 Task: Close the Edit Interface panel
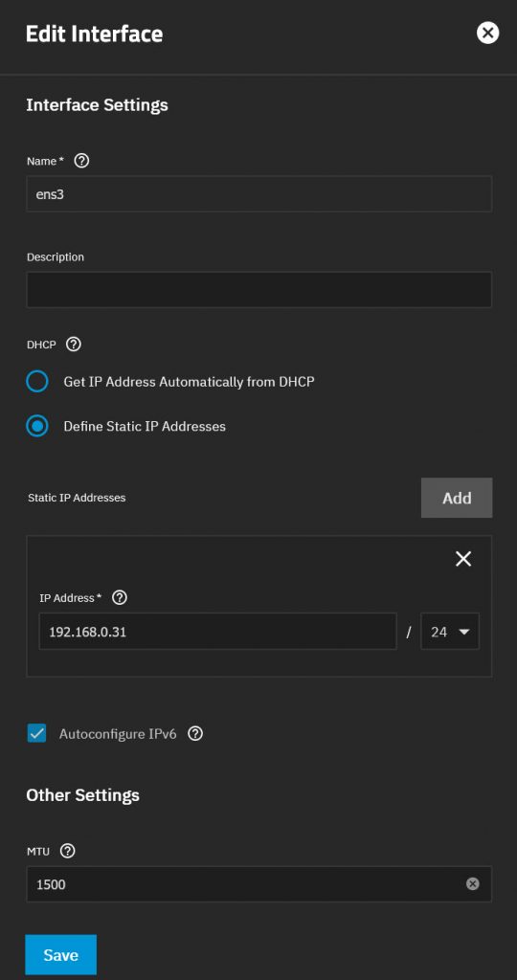487,33
